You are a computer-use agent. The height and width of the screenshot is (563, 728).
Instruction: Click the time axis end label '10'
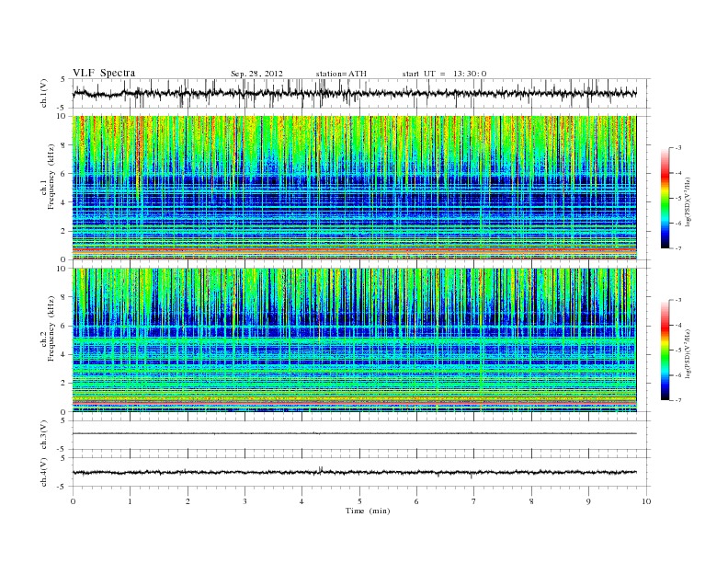click(x=647, y=501)
